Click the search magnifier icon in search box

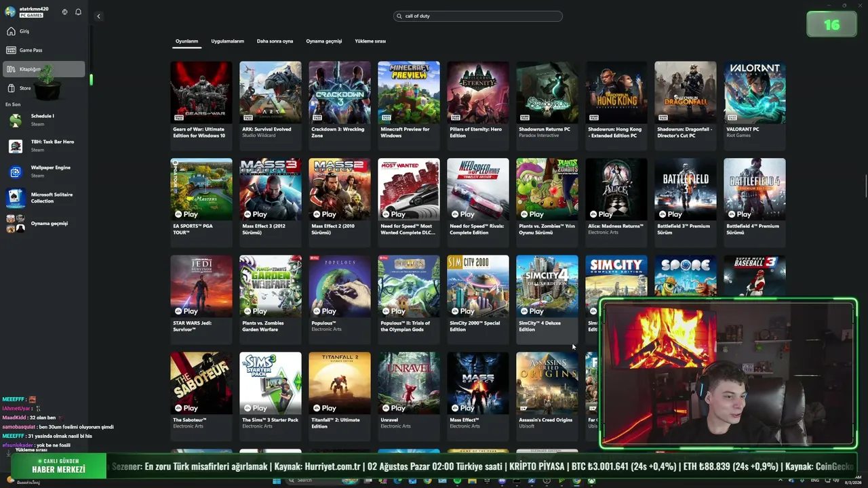[400, 16]
